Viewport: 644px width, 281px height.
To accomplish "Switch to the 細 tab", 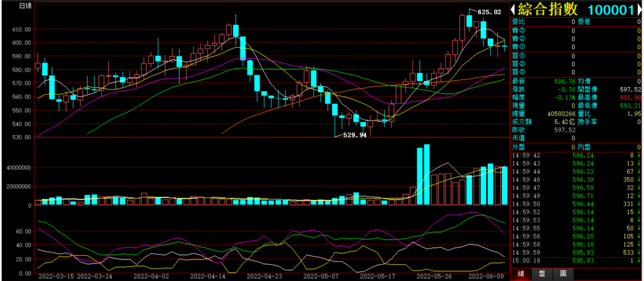I will (x=521, y=274).
